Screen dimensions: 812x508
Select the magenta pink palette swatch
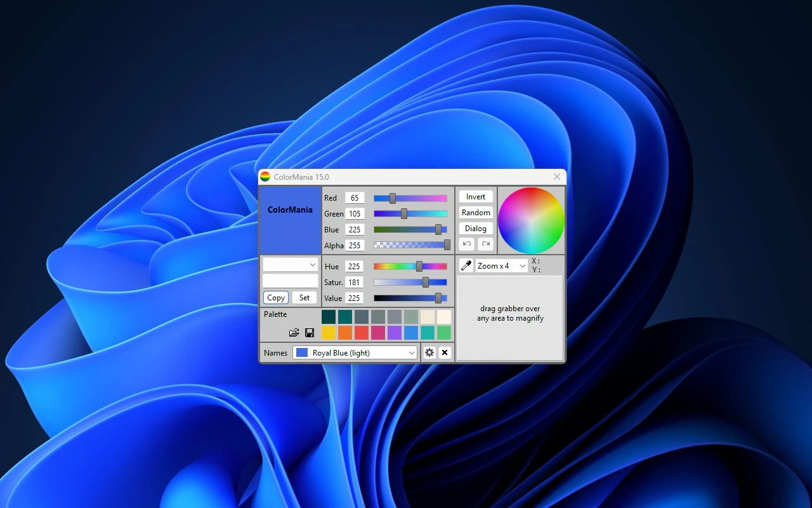click(378, 333)
